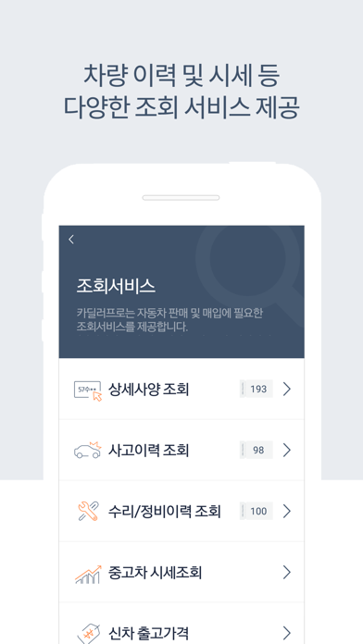Open the 사고이력 조회 menu item
This screenshot has width=363, height=644.
click(x=181, y=450)
